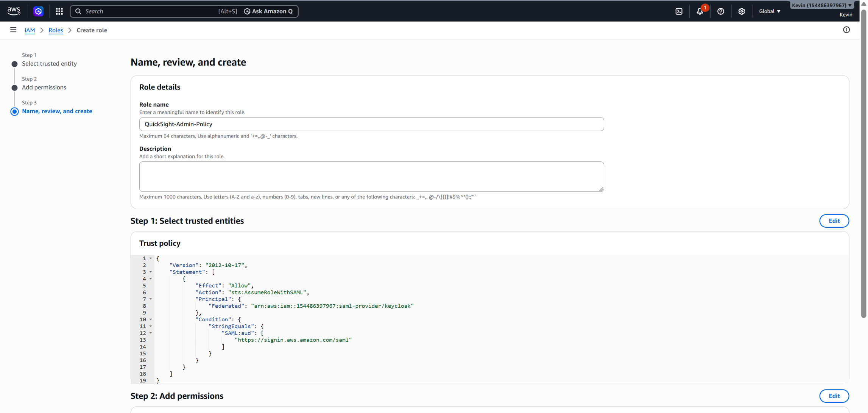The image size is (868, 413).
Task: Click the Create role breadcrumb text
Action: 92,30
